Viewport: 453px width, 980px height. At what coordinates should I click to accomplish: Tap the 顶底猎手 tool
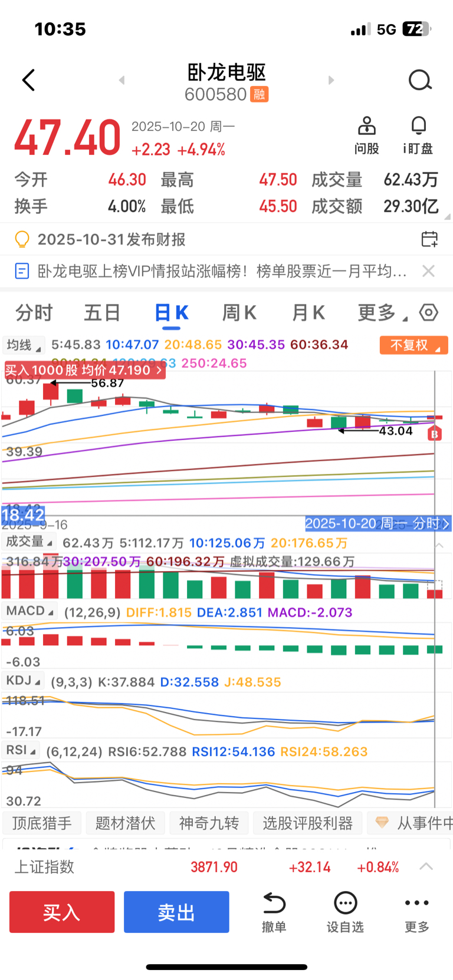pos(42,823)
